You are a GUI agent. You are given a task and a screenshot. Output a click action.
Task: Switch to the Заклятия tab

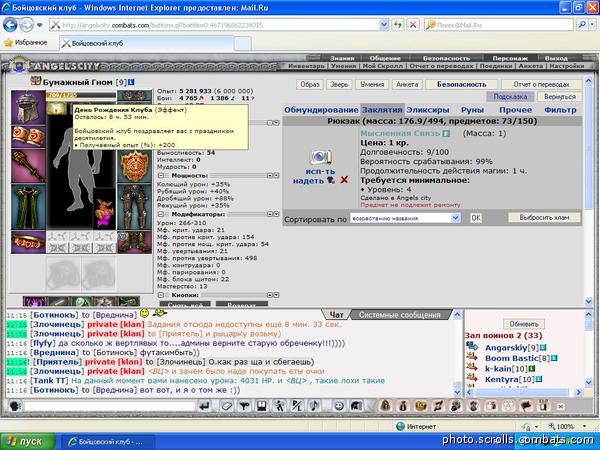click(x=382, y=110)
